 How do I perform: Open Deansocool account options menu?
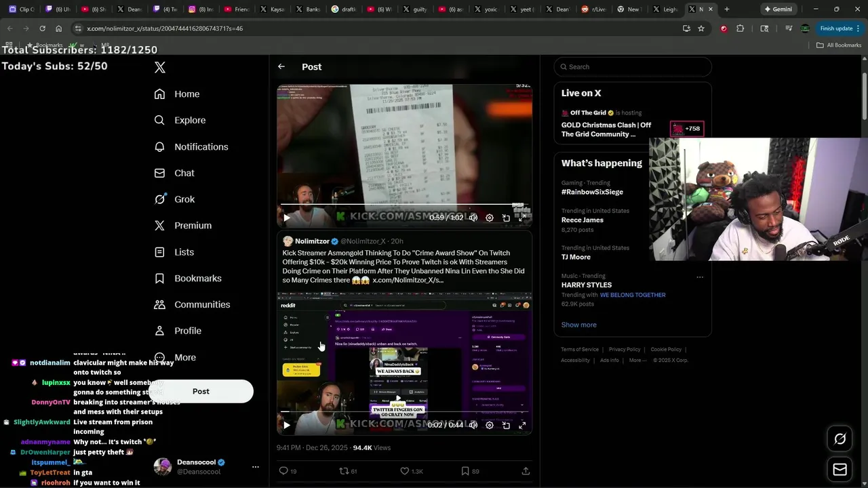tap(256, 466)
